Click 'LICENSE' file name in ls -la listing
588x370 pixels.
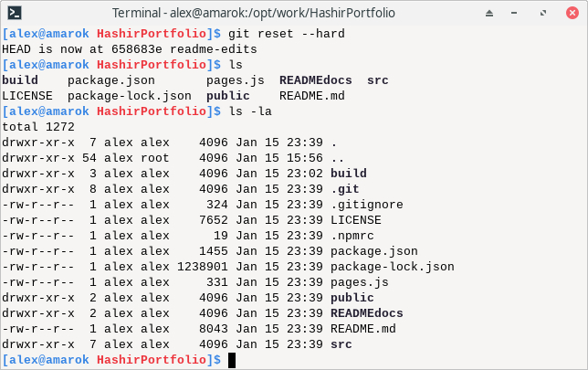click(356, 220)
